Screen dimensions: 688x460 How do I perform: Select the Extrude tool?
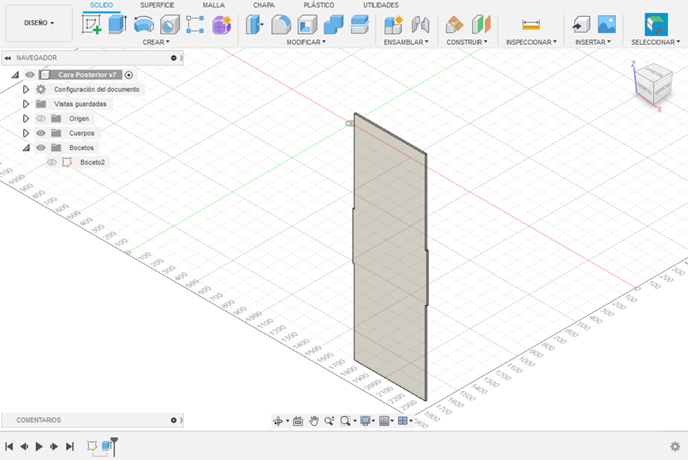pos(118,24)
